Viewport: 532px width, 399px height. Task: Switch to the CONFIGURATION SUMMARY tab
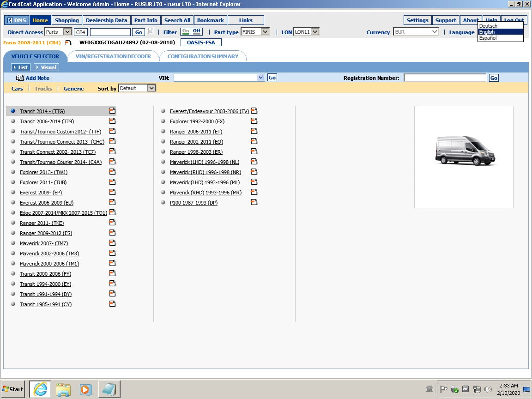pos(202,55)
